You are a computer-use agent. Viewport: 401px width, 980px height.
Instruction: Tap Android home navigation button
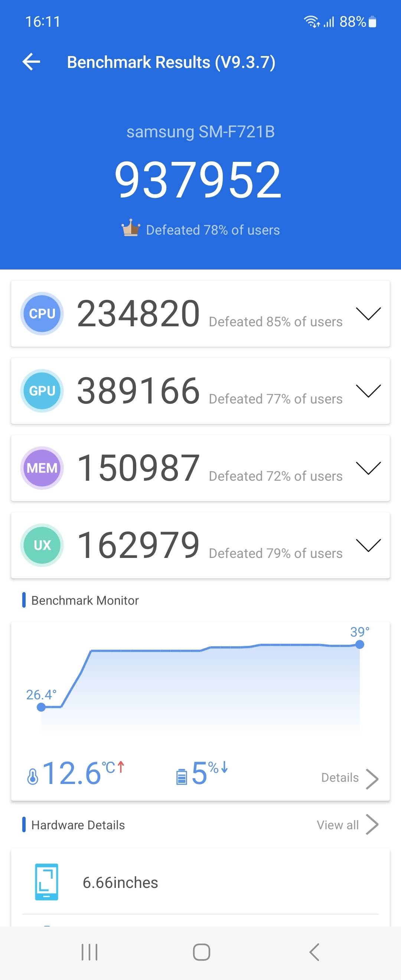pos(201,952)
